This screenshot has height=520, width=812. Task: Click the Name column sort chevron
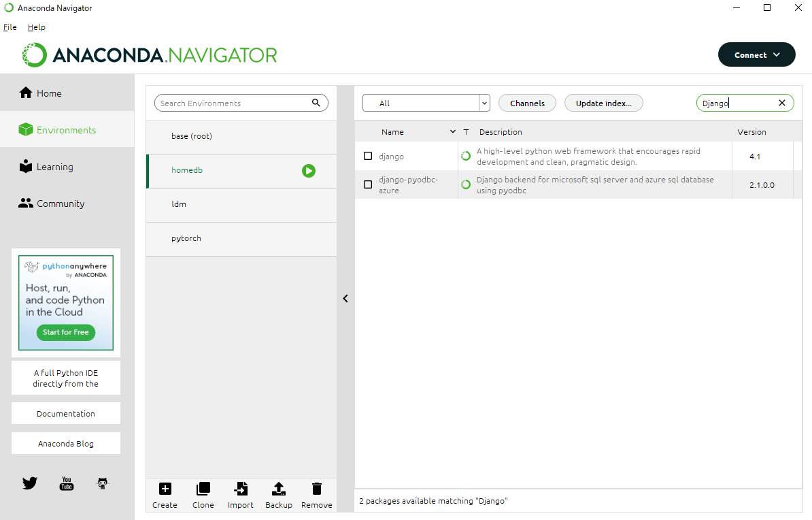pos(453,131)
